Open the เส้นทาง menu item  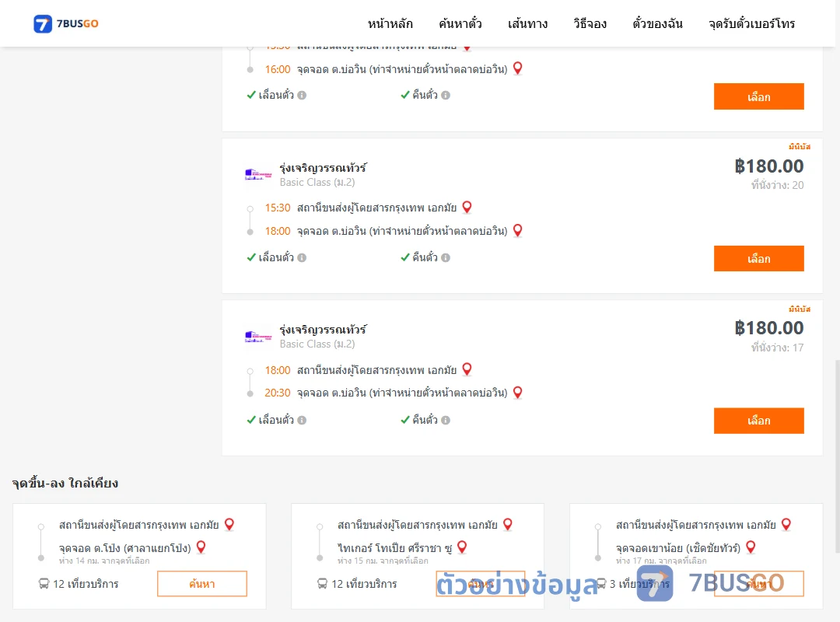pyautogui.click(x=527, y=23)
